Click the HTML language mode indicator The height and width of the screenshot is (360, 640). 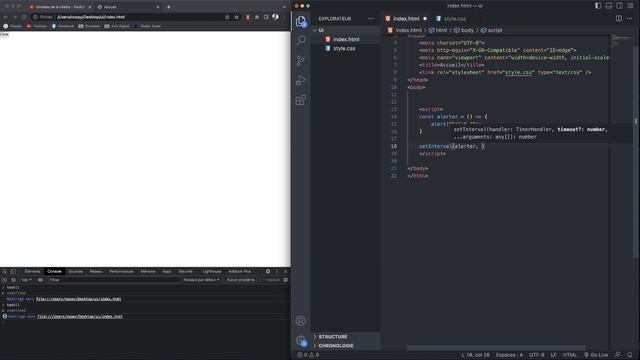569,355
